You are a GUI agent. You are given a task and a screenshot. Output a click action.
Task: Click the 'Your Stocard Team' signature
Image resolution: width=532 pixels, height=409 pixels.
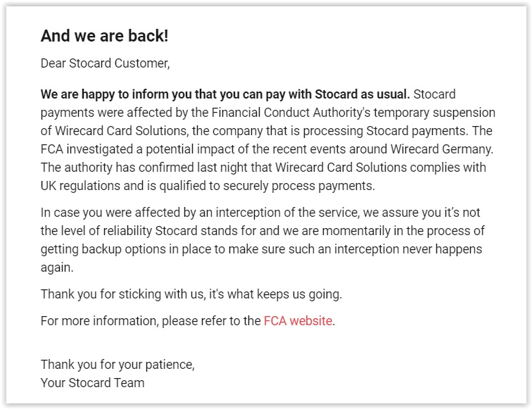pos(93,383)
